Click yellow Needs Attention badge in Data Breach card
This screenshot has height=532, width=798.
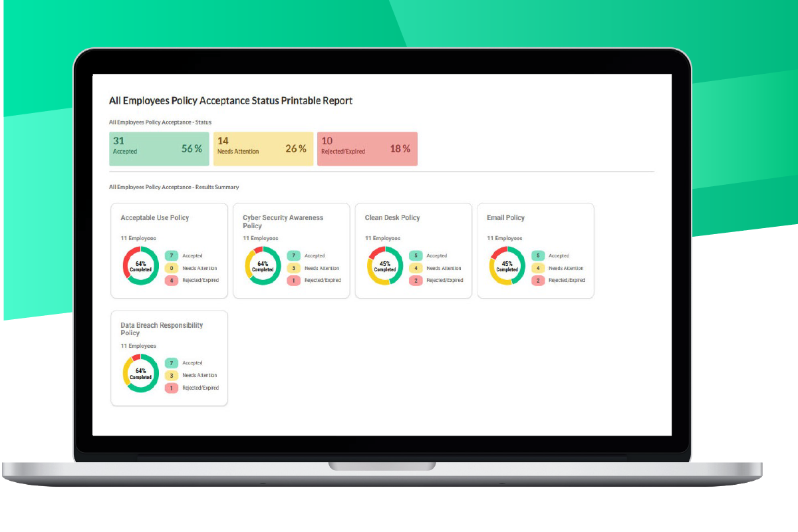pos(172,375)
